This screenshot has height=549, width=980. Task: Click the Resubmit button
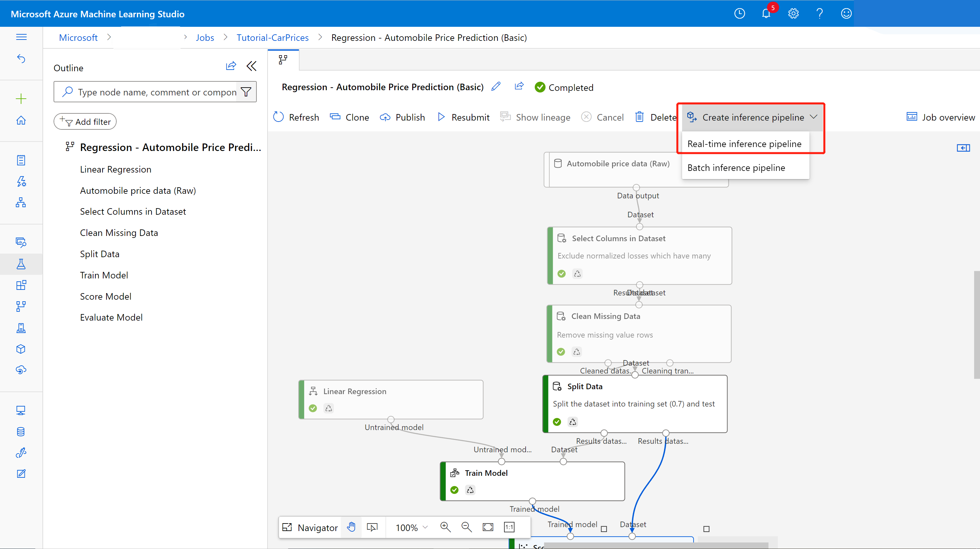coord(464,117)
